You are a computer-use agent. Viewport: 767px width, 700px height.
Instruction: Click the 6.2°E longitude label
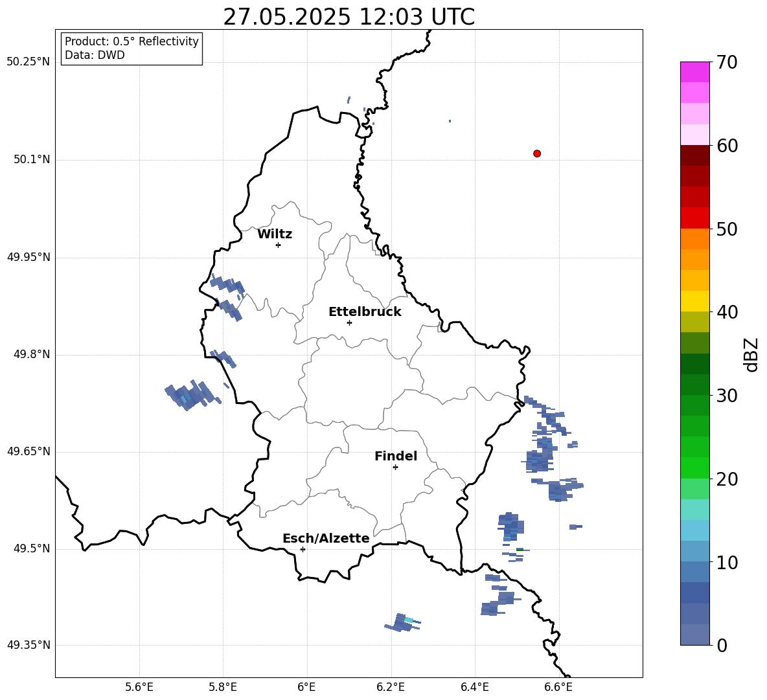click(x=391, y=687)
